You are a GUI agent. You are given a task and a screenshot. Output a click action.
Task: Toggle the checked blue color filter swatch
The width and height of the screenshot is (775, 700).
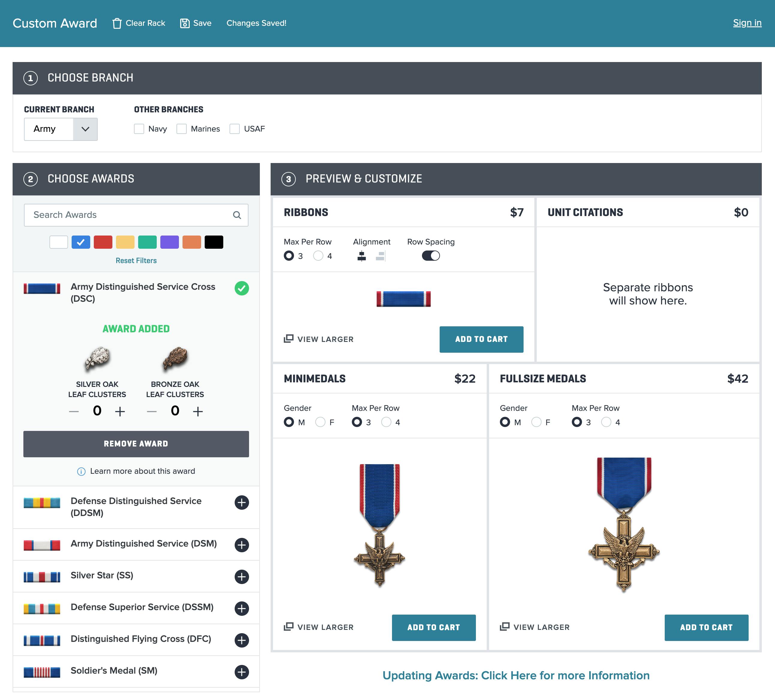click(x=81, y=242)
